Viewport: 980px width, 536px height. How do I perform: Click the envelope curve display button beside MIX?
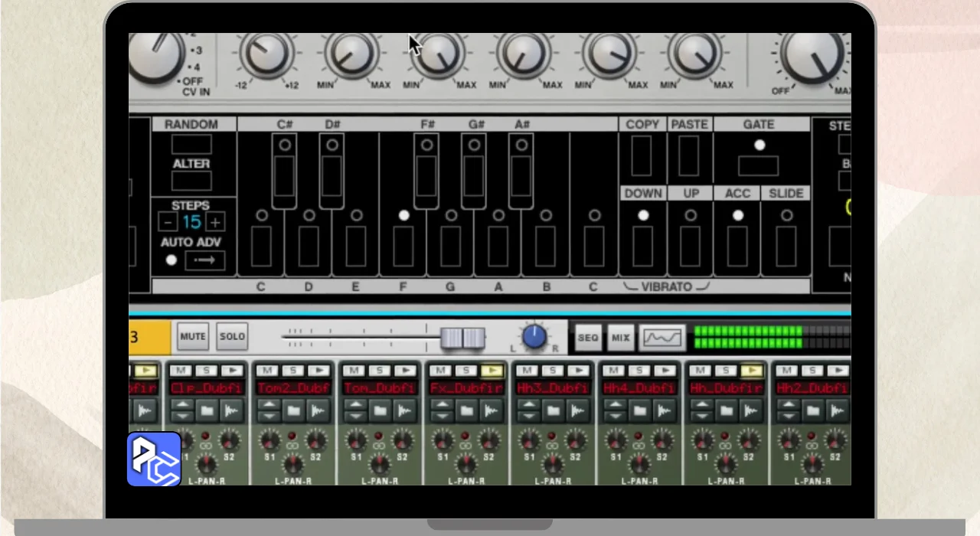(662, 337)
